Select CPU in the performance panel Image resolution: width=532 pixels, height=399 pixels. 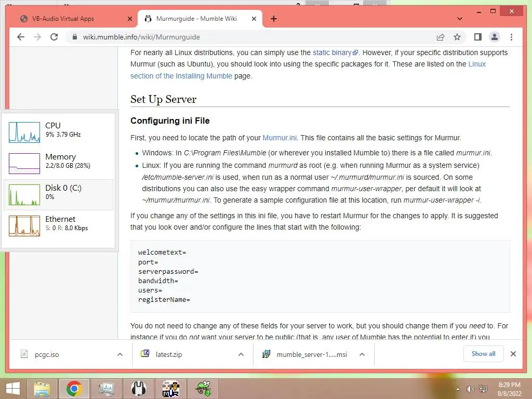[x=58, y=132]
